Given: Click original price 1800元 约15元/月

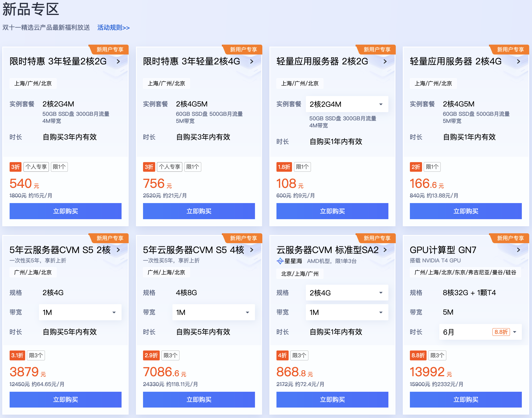Looking at the screenshot, I should [x=31, y=195].
